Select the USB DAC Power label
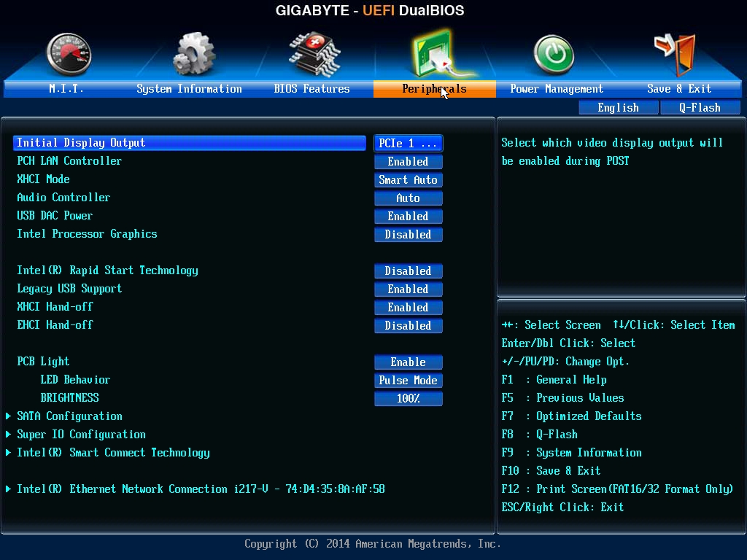 tap(55, 216)
